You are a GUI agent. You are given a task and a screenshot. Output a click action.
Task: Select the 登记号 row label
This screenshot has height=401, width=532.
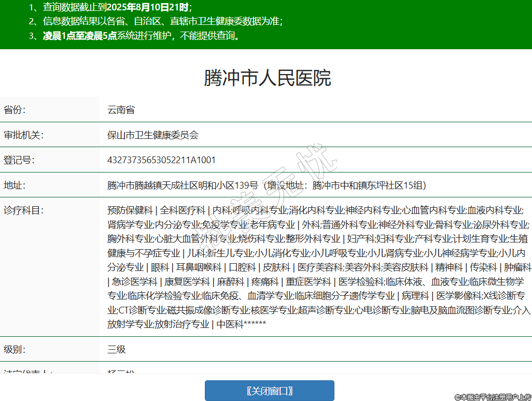(19, 160)
